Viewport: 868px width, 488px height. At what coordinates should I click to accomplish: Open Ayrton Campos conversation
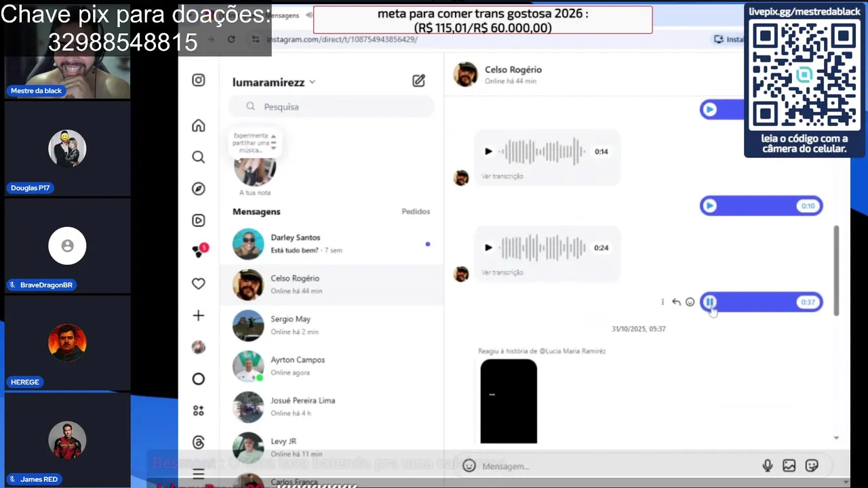click(x=332, y=366)
